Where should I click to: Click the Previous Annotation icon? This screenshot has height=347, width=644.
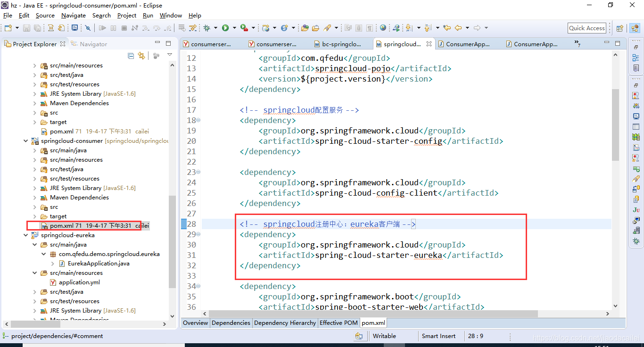pos(428,28)
